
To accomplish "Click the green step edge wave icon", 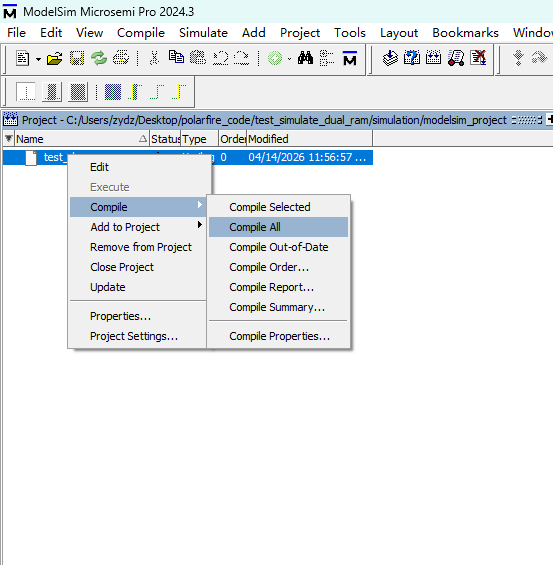I will [x=157, y=92].
